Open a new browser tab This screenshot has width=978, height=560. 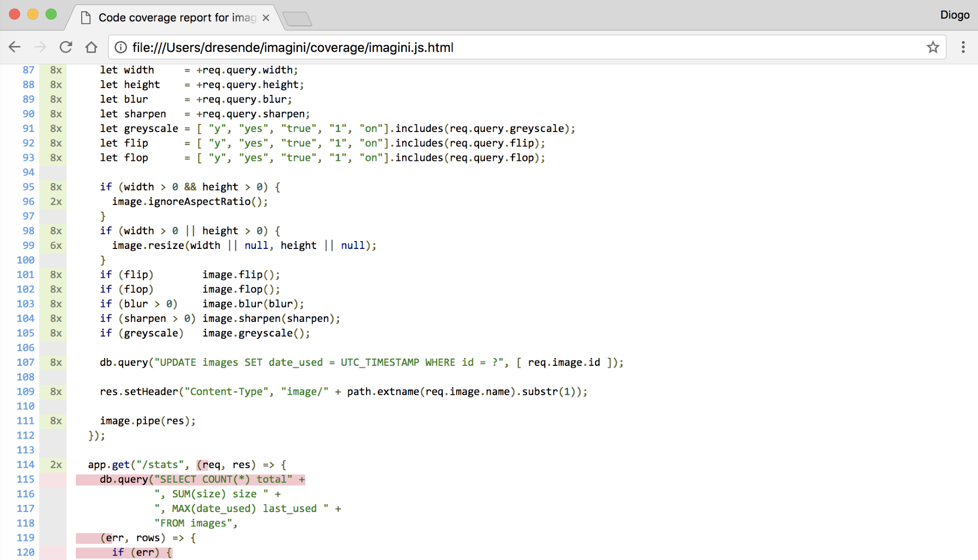coord(296,19)
